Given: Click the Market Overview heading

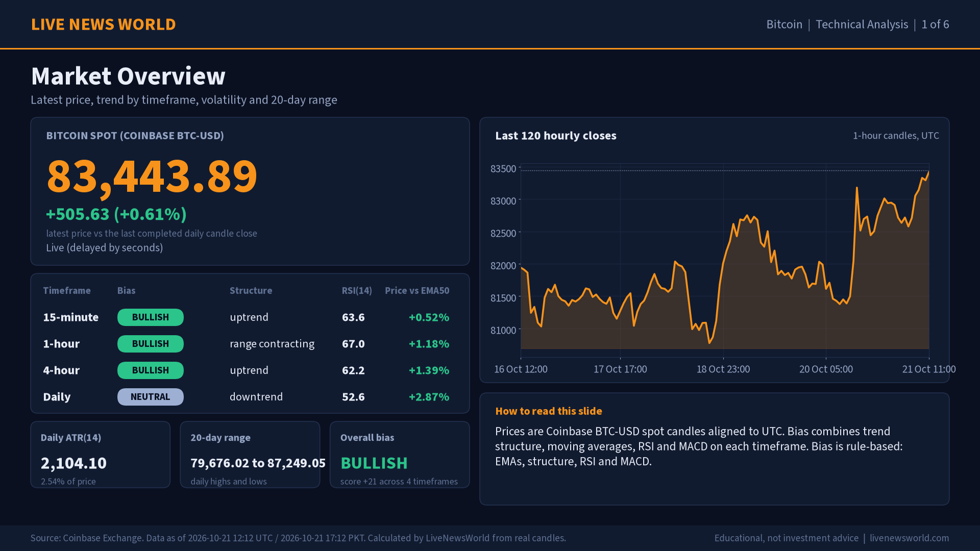Looking at the screenshot, I should tap(128, 76).
